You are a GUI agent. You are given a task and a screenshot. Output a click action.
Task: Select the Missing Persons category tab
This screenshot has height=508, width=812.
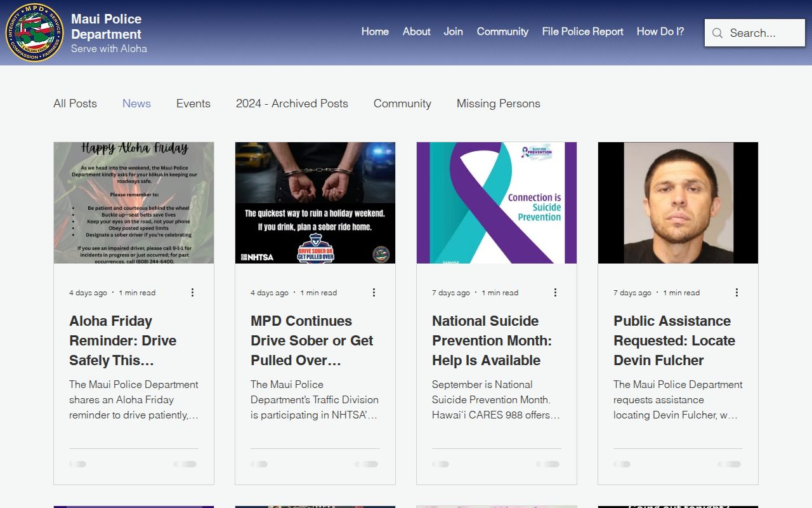499,104
